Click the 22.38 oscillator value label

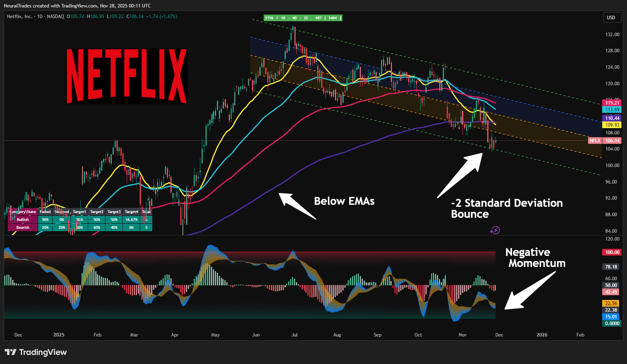[x=611, y=310]
